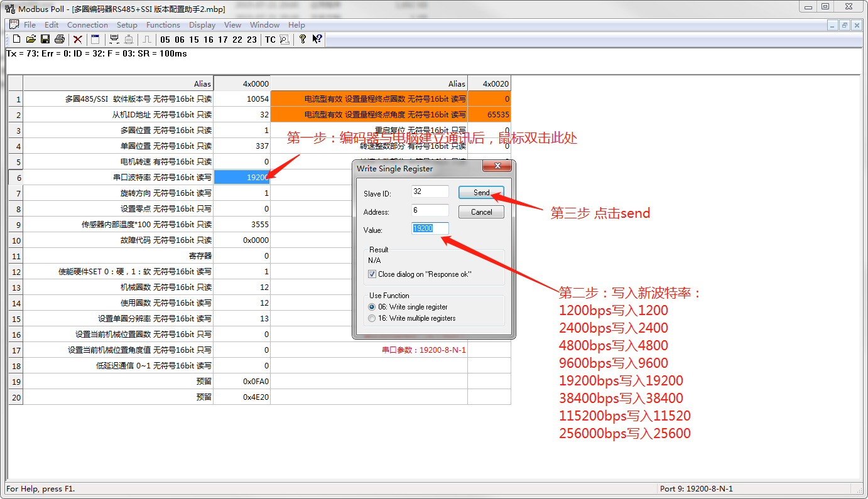This screenshot has height=499, width=868.
Task: Click row 7 alias 旋转方向
Action: coord(118,193)
